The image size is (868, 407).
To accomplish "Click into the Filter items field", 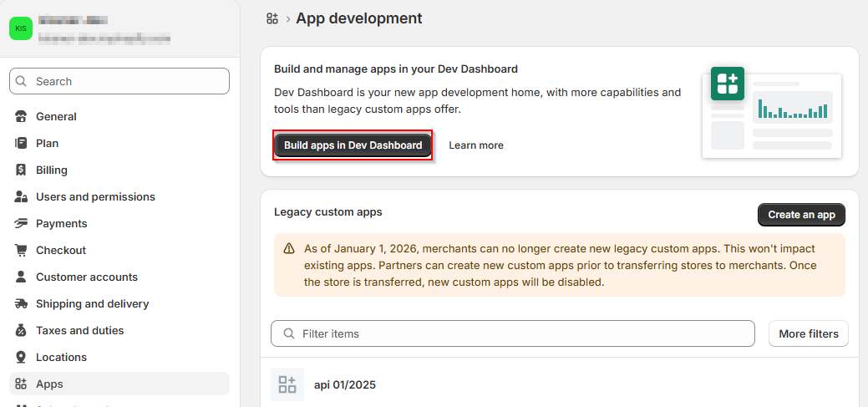I will (513, 334).
